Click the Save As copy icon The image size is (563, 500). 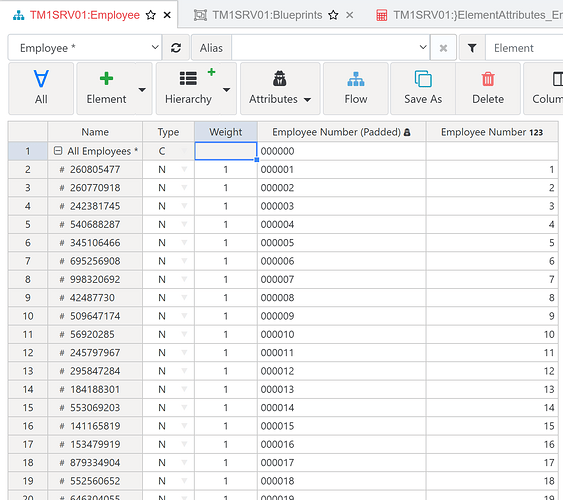tap(423, 79)
